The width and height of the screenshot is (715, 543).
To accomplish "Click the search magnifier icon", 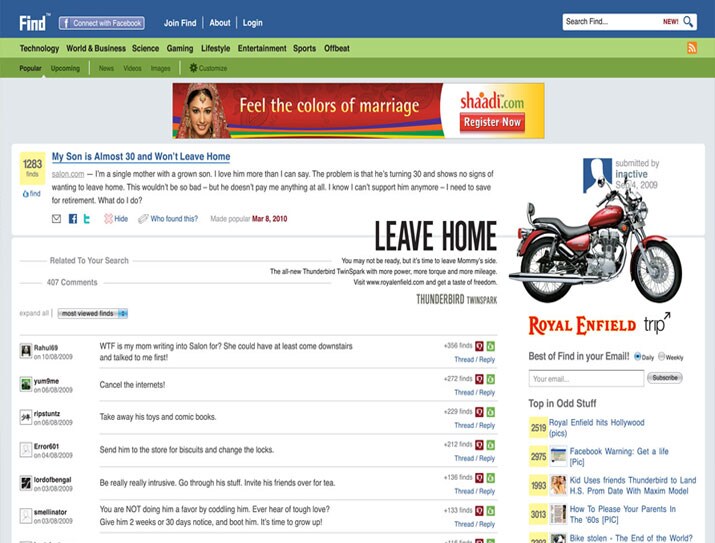I will coord(688,21).
